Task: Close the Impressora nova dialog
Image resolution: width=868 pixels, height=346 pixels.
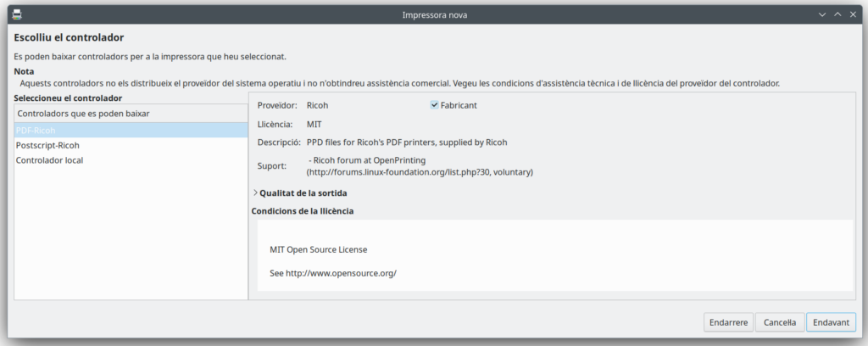Action: click(x=852, y=14)
